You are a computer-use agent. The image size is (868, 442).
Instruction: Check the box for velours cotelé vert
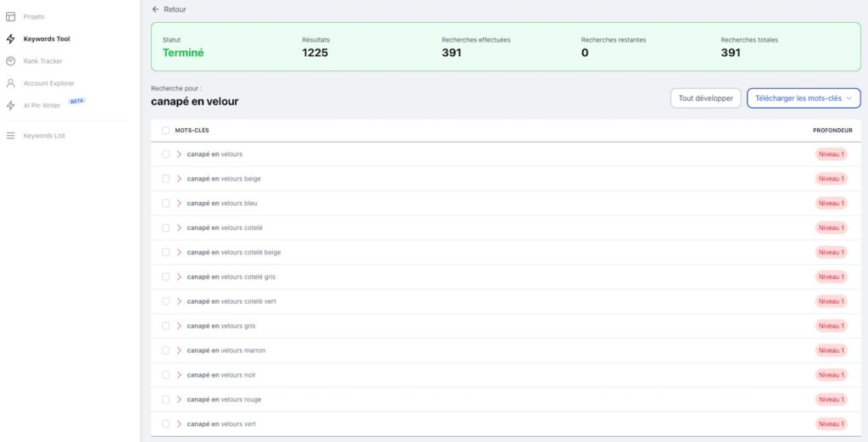[x=165, y=301]
